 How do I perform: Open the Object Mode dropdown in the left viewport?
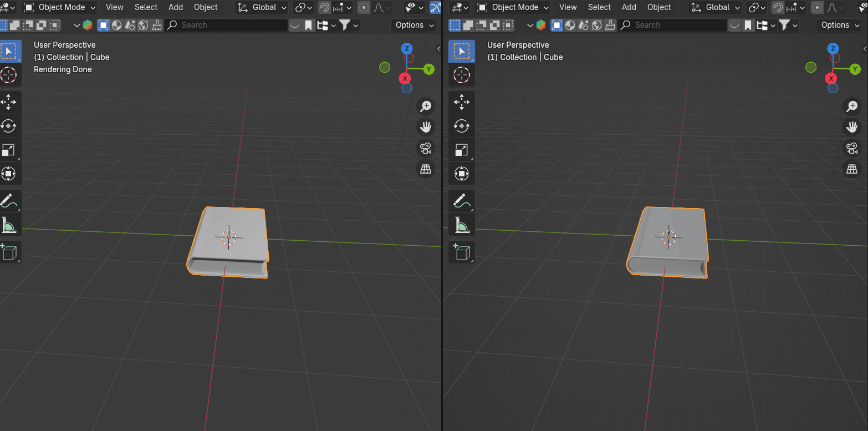click(x=60, y=8)
